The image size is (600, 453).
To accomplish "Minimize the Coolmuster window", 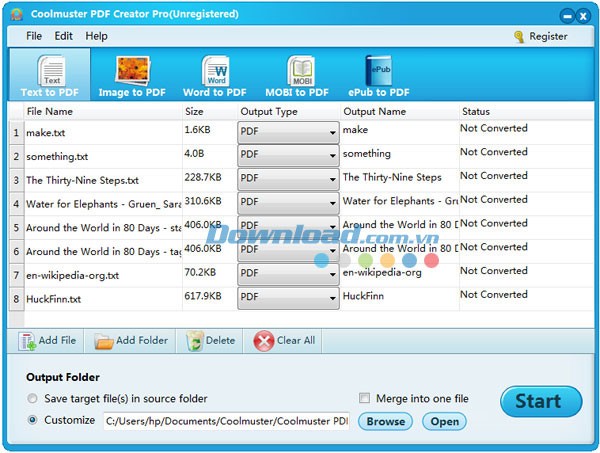I will pyautogui.click(x=567, y=16).
